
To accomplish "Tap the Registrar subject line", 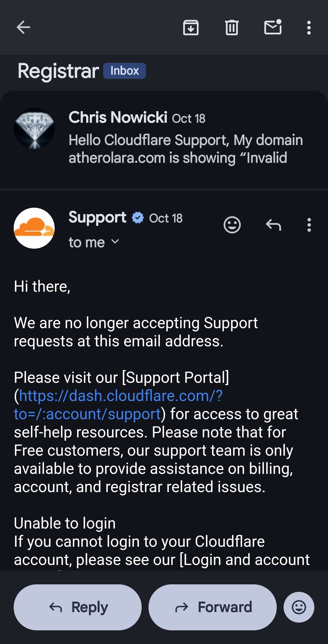I will 58,71.
